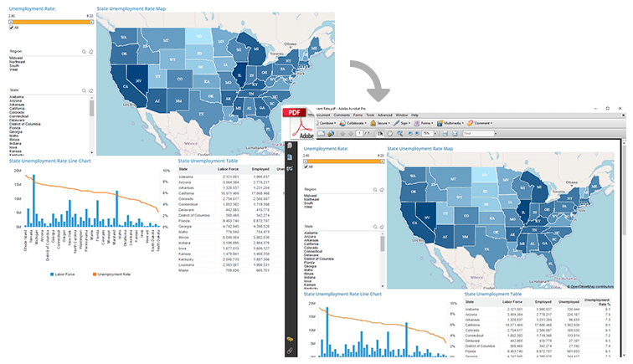Click the State clear eraser icon in left dashboard
This screenshot has width=633, height=364.
90,90
